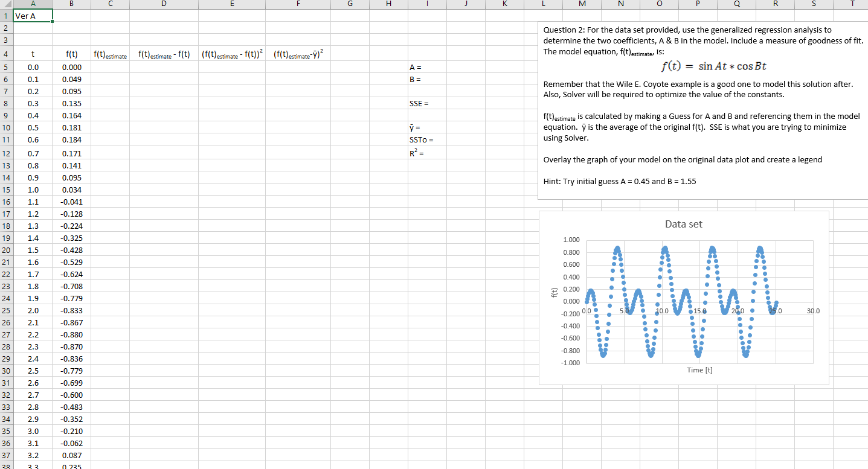Select the empty cell right of "A ="
Screen dimensions: 868x469
(466, 67)
